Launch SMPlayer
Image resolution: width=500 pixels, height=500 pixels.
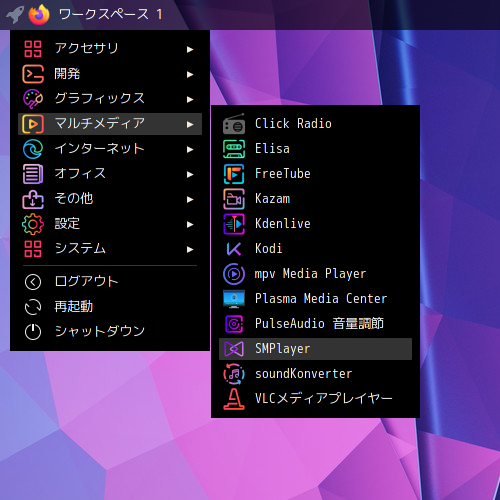click(315, 349)
